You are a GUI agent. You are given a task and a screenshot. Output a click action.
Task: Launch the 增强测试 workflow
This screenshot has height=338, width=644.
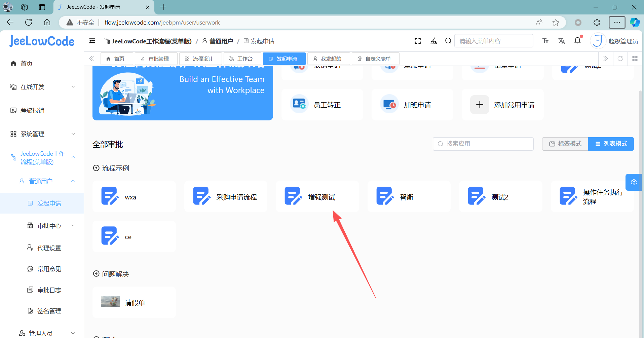[x=317, y=197]
